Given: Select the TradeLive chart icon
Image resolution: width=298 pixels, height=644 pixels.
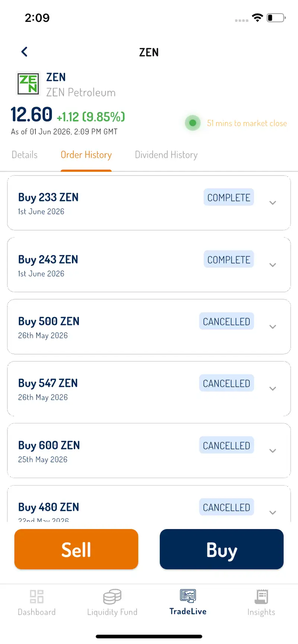Looking at the screenshot, I should pyautogui.click(x=188, y=596).
